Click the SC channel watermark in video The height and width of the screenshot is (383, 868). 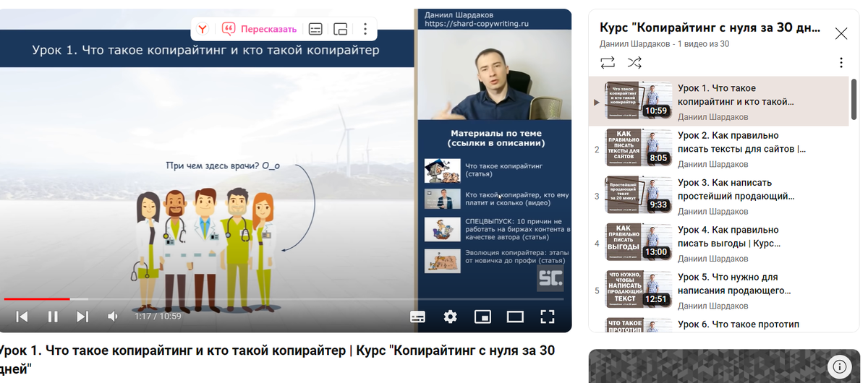550,278
